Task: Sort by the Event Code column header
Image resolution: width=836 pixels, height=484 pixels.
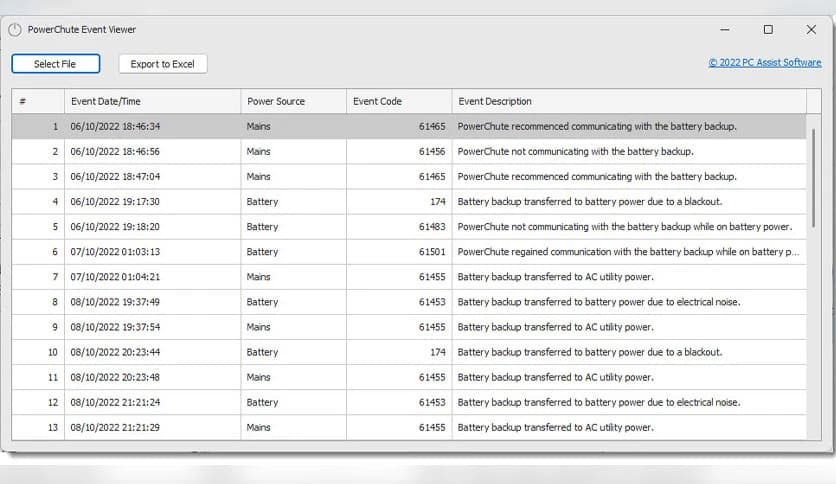Action: click(399, 101)
